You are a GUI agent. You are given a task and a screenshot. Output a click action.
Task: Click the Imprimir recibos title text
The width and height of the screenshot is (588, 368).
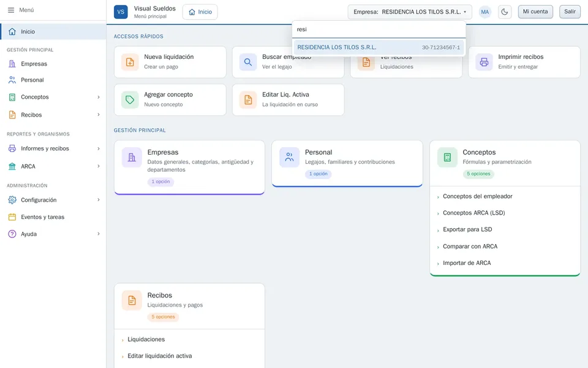[521, 57]
